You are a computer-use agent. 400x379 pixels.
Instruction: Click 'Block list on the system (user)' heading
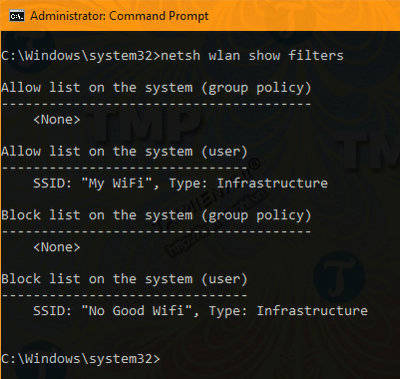click(x=124, y=279)
